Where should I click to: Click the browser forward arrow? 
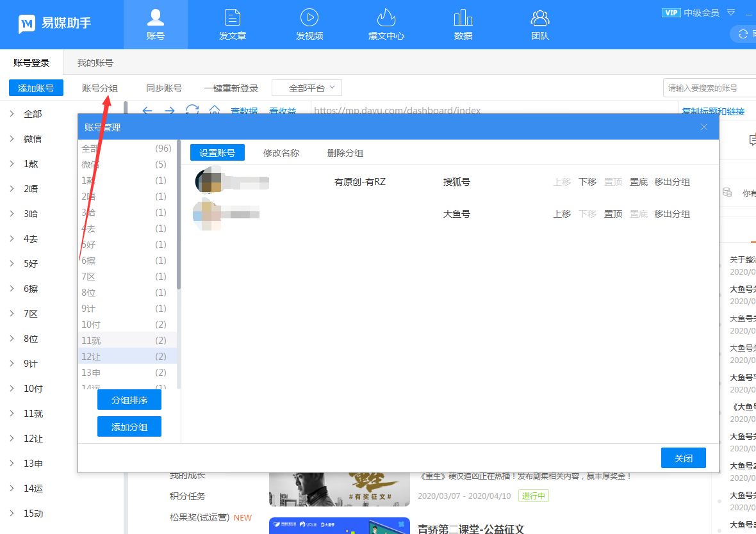169,111
